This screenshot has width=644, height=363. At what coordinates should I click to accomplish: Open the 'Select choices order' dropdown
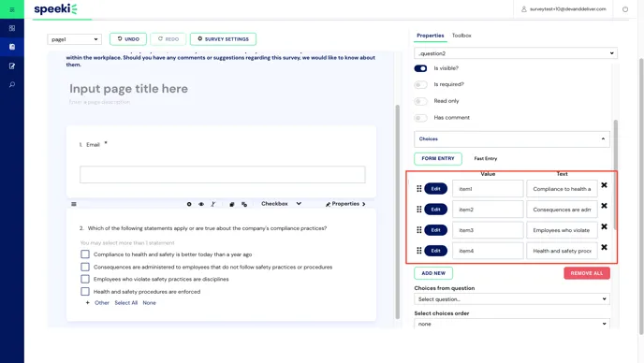tap(512, 324)
